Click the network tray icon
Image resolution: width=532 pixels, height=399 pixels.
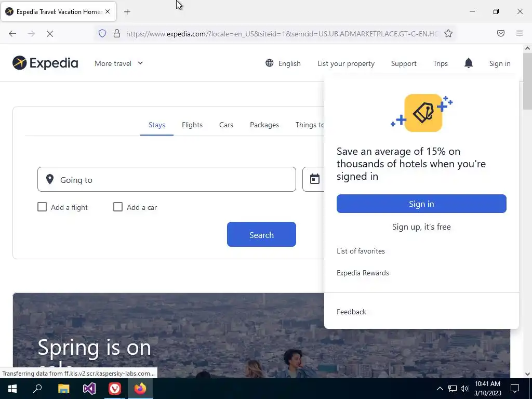(453, 389)
